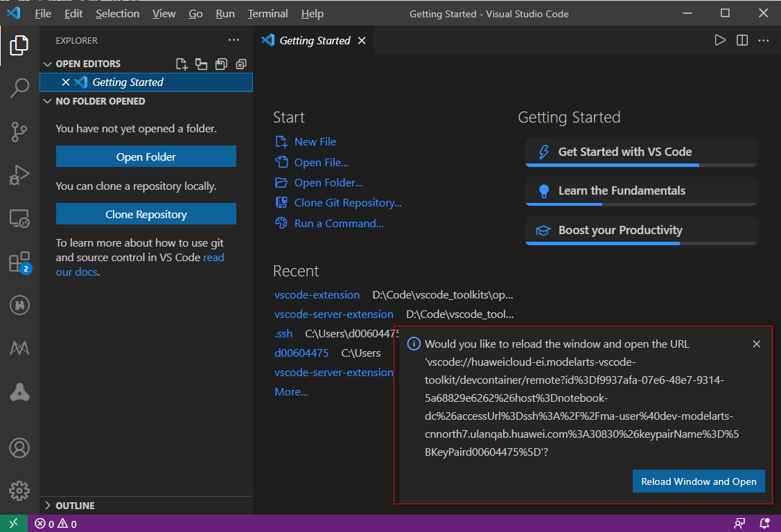Click the Clone Git Repository... link

(348, 203)
